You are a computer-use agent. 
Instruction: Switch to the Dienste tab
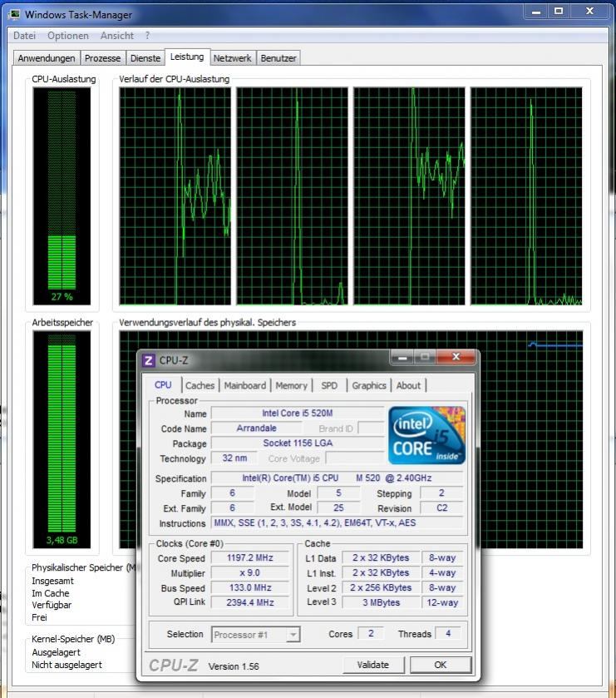coord(145,58)
